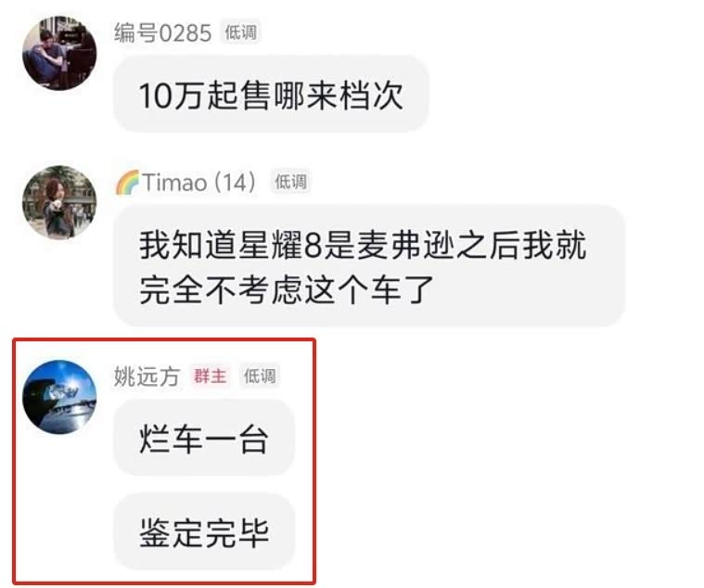
Task: Click the word 档次 in the first message
Action: coord(370,96)
